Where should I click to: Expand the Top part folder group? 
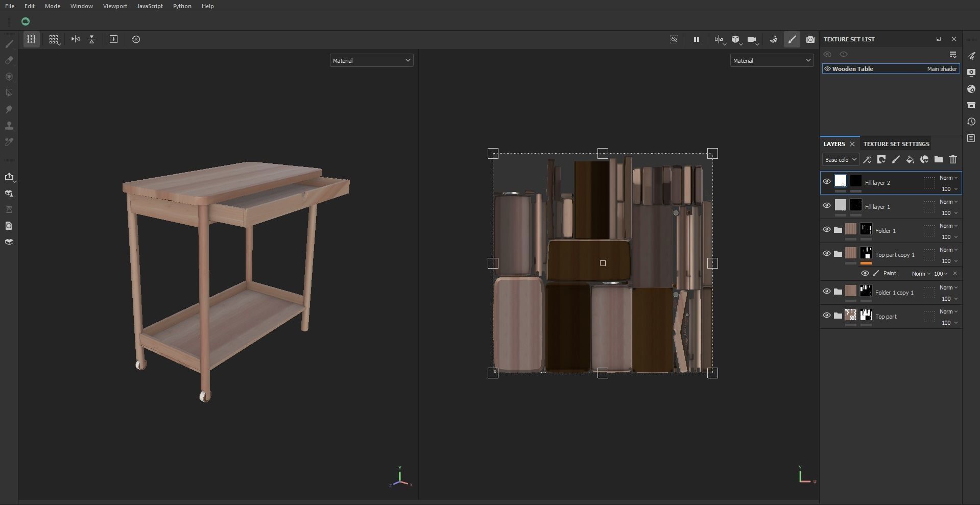(838, 316)
